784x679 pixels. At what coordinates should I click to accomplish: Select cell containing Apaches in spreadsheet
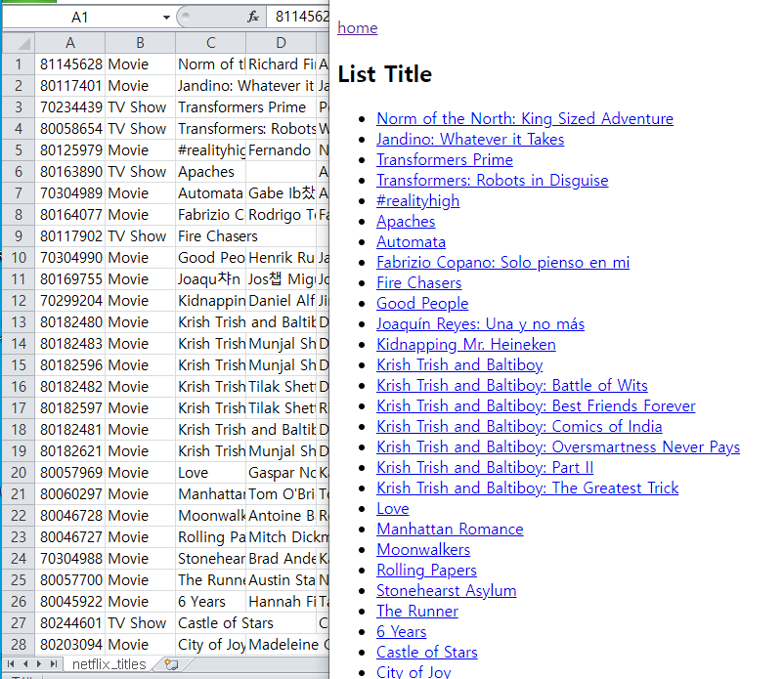pyautogui.click(x=211, y=172)
